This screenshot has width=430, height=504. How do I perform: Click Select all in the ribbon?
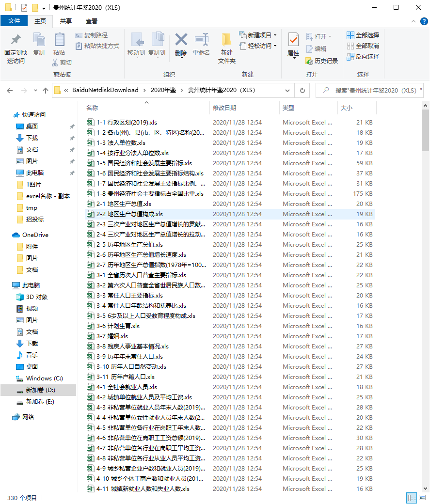pyautogui.click(x=363, y=35)
